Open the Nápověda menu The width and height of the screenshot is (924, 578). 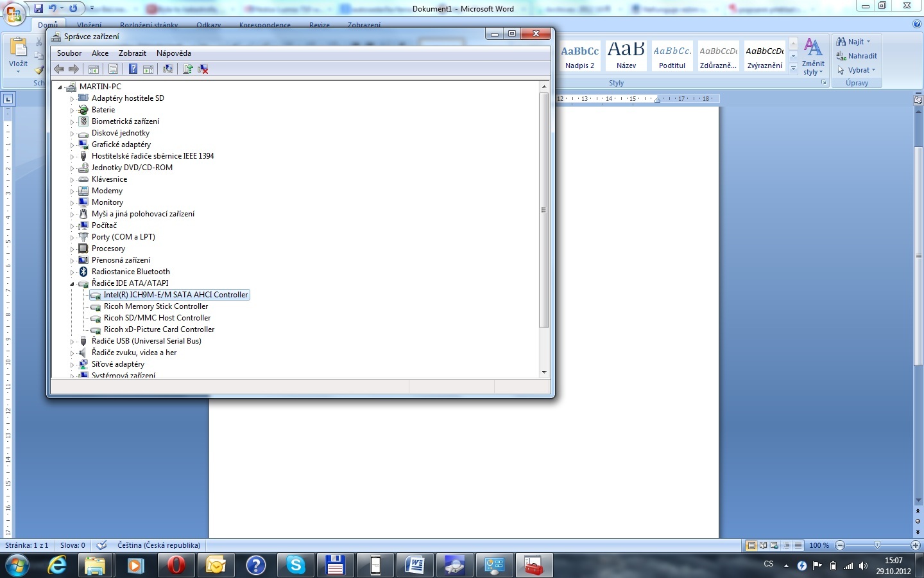click(174, 53)
